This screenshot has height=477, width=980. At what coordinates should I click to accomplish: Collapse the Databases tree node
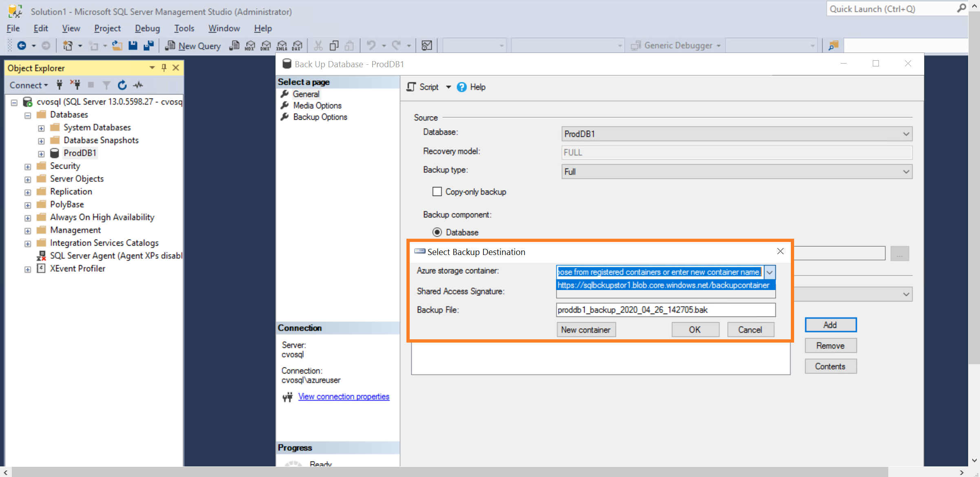[x=28, y=115]
